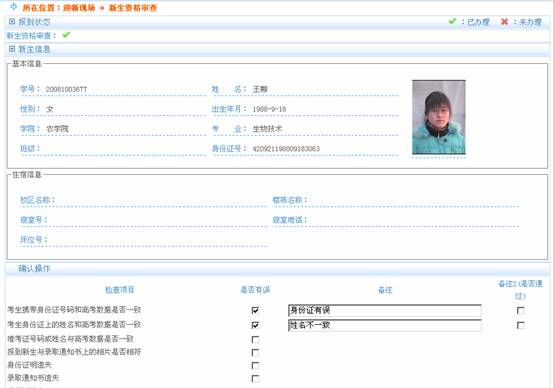The width and height of the screenshot is (553, 388).
Task: Click the college value 农学院
Action: 57,129
